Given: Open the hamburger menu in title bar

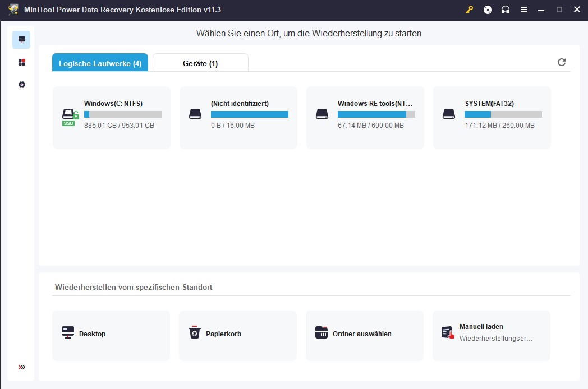Looking at the screenshot, I should pos(524,10).
